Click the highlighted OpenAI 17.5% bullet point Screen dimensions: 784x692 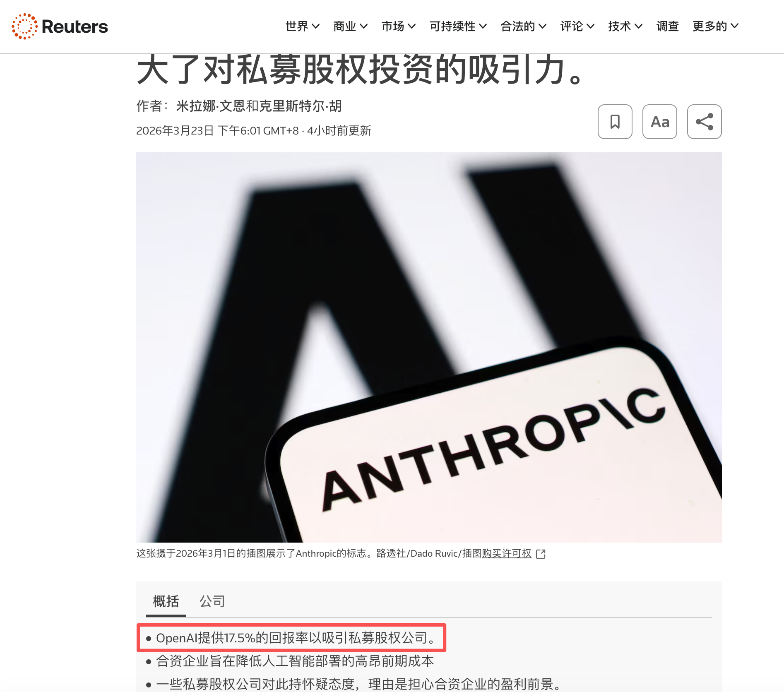tap(291, 638)
